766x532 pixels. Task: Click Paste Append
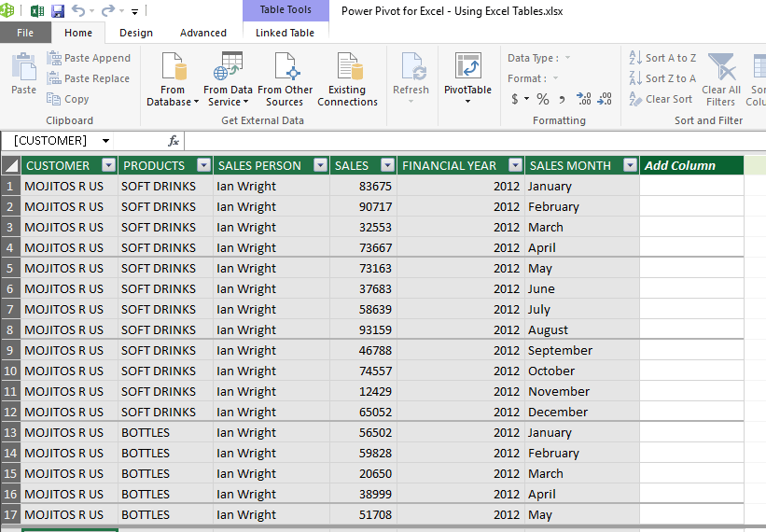click(x=89, y=58)
